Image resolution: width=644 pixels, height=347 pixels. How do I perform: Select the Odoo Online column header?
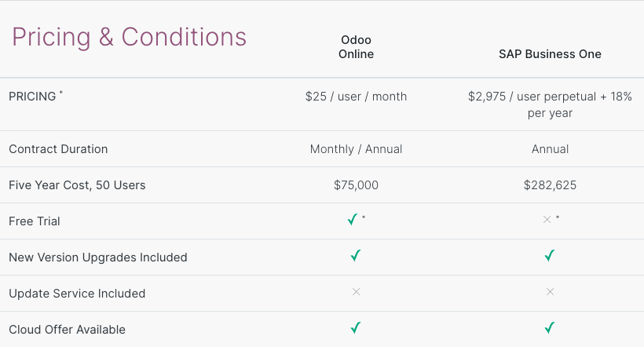tap(356, 47)
